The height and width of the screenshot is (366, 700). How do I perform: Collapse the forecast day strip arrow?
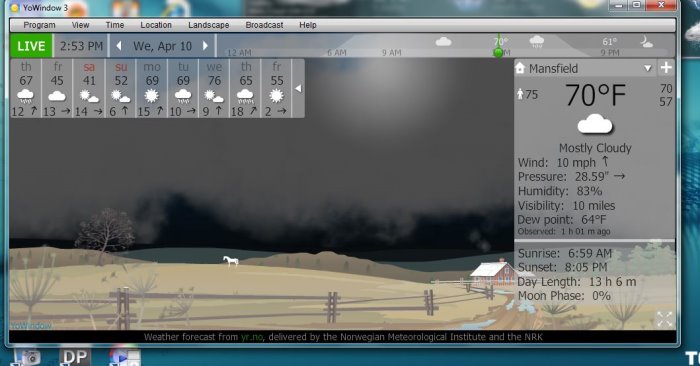pyautogui.click(x=298, y=88)
